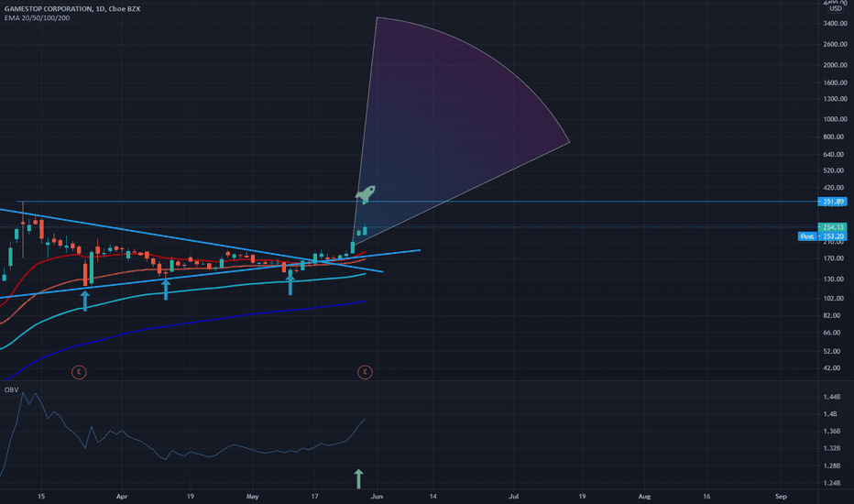Click the rocket icon above the breakout candle
This screenshot has width=854, height=504.
pyautogui.click(x=366, y=194)
